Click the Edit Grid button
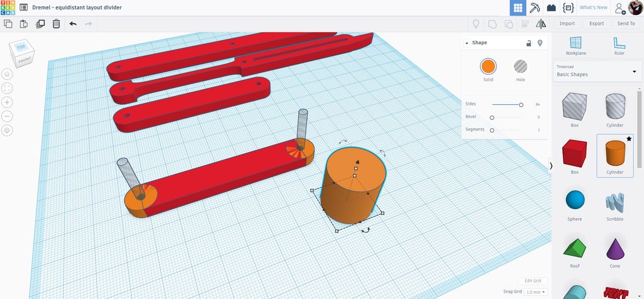 tap(533, 281)
